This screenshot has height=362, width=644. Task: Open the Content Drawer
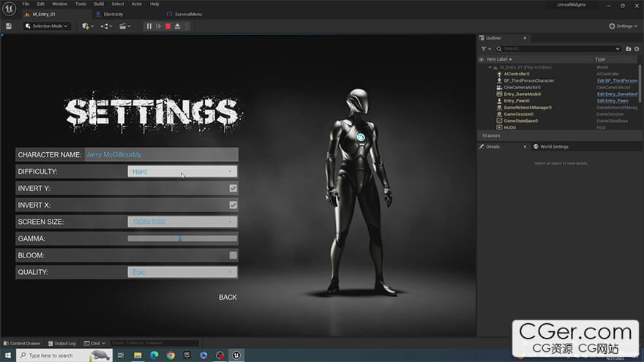(22, 343)
